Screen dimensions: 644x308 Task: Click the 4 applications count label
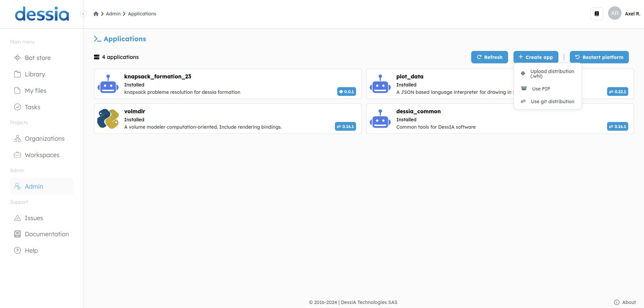(x=120, y=57)
